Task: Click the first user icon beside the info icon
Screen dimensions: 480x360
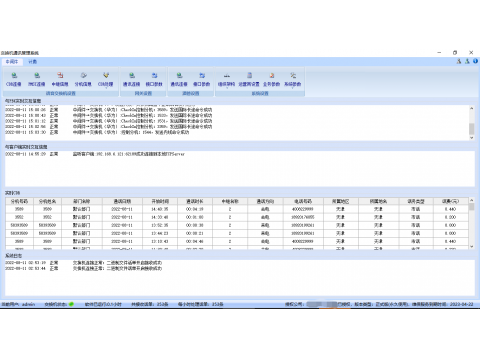Action: (459, 61)
